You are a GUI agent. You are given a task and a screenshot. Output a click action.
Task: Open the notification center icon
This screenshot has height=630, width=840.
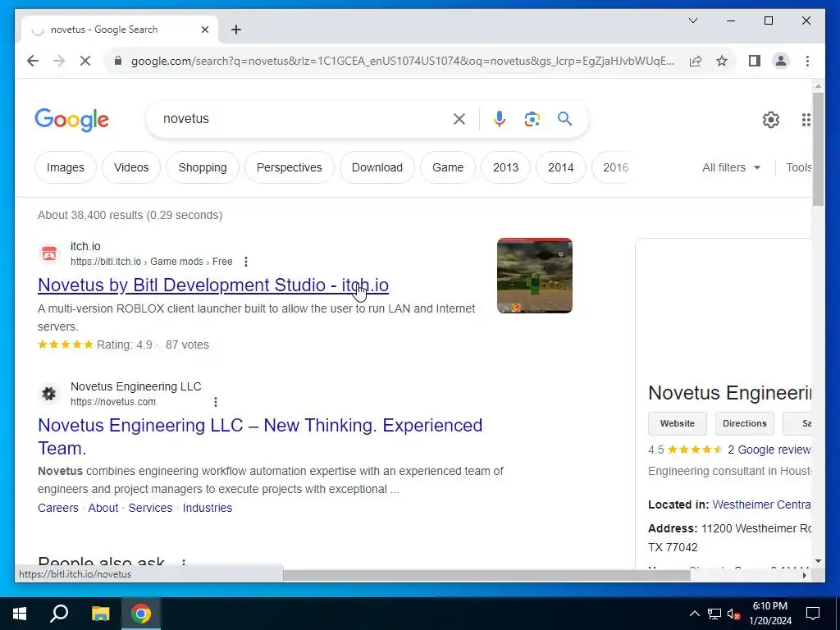[x=813, y=614]
